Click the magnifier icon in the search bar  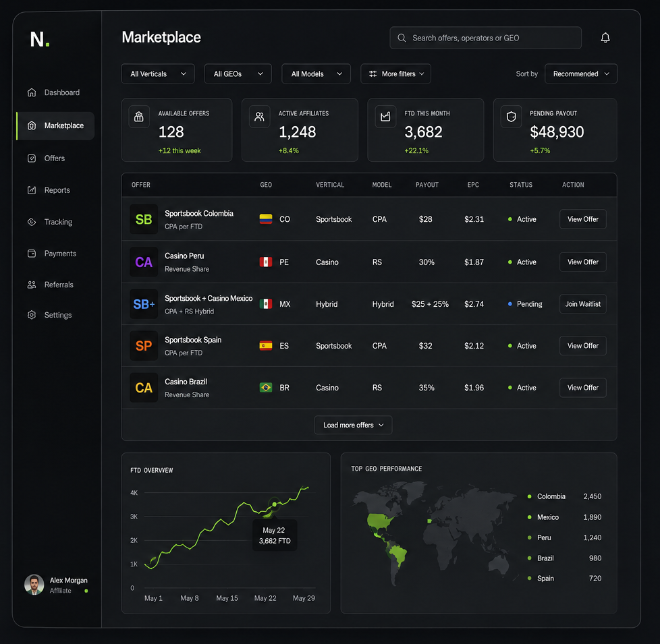[x=402, y=38]
